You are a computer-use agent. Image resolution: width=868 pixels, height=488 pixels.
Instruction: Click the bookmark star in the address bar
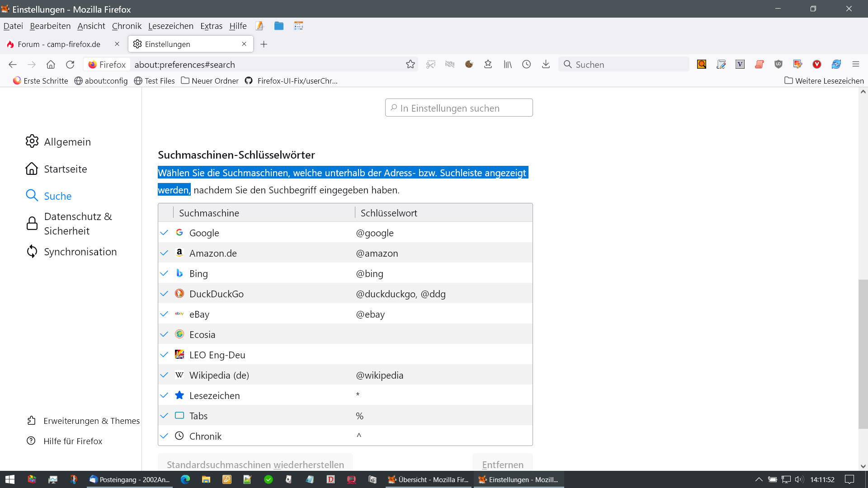(410, 64)
